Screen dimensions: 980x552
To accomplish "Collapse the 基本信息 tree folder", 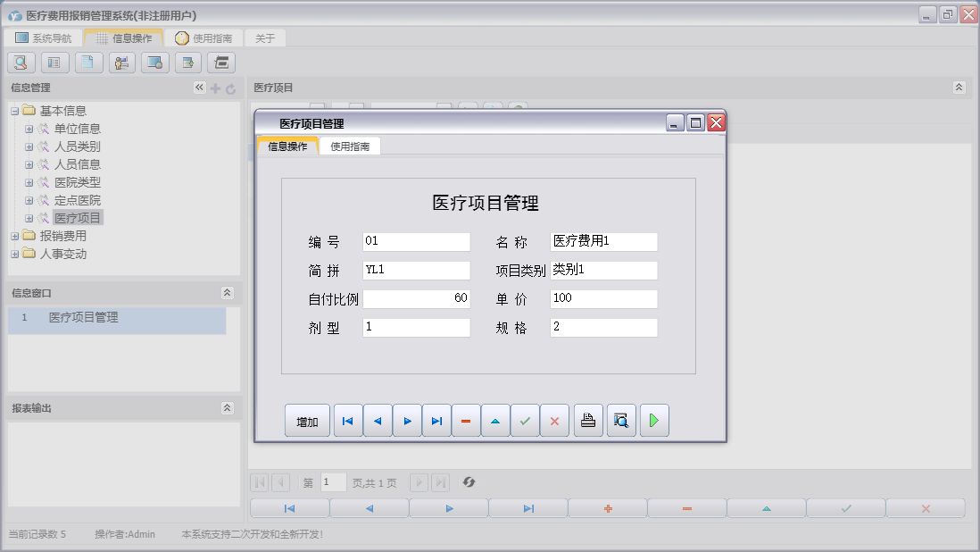I will pos(15,111).
